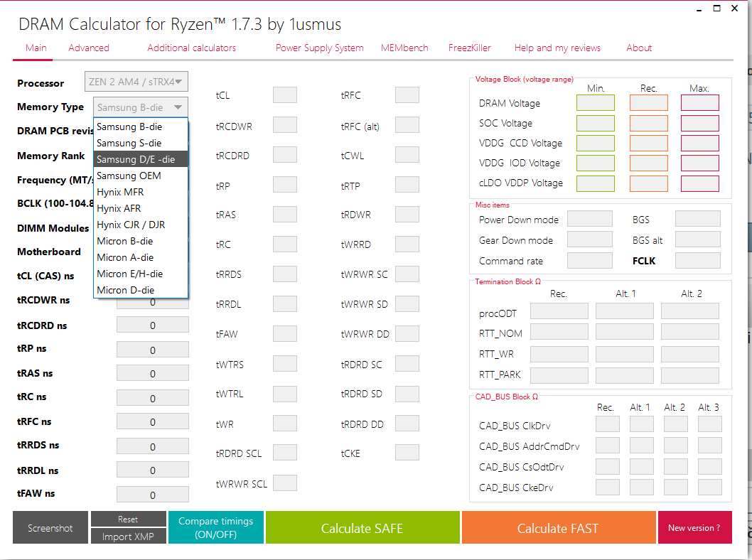Click the tRP ns input field
The width and height of the screenshot is (752, 560).
click(153, 350)
